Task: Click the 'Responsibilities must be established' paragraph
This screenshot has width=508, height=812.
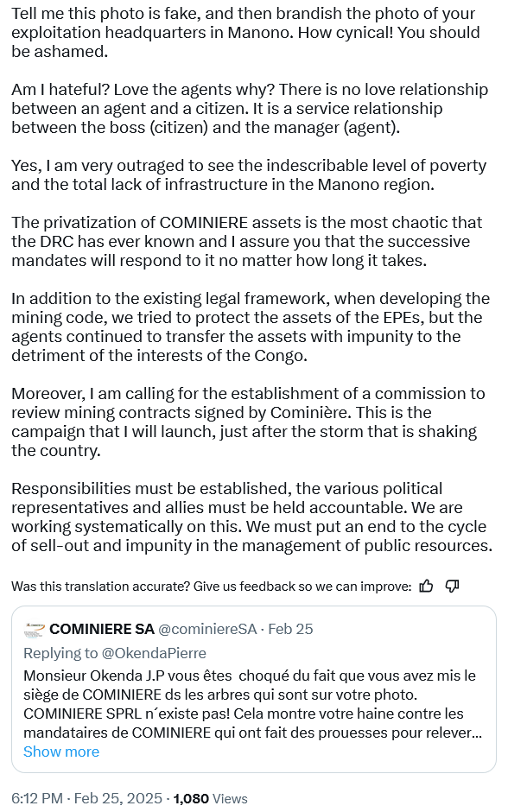Action: coord(251,517)
